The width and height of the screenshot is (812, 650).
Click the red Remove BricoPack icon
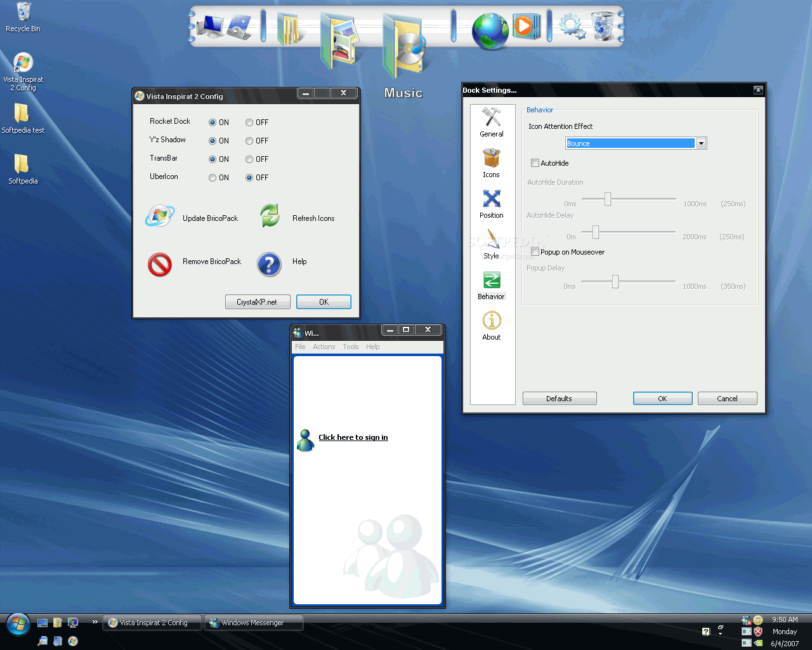pyautogui.click(x=160, y=265)
